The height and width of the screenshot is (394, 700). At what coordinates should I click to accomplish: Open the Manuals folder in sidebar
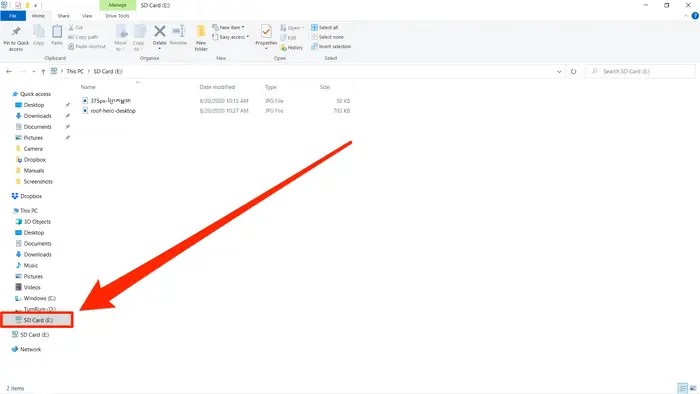coord(34,170)
